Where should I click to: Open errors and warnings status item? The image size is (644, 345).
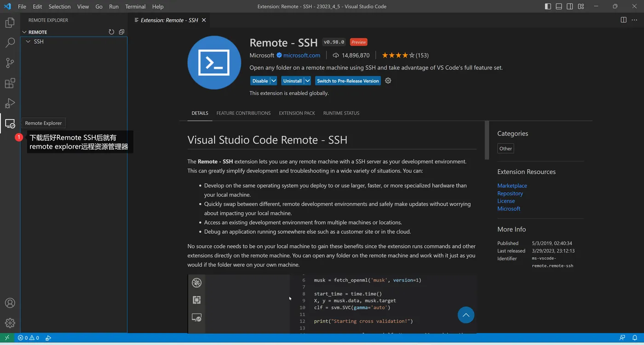pos(29,338)
